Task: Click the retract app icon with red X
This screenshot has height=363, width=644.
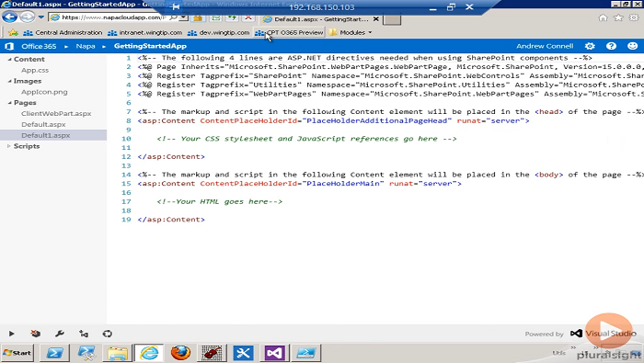Action: [x=35, y=334]
